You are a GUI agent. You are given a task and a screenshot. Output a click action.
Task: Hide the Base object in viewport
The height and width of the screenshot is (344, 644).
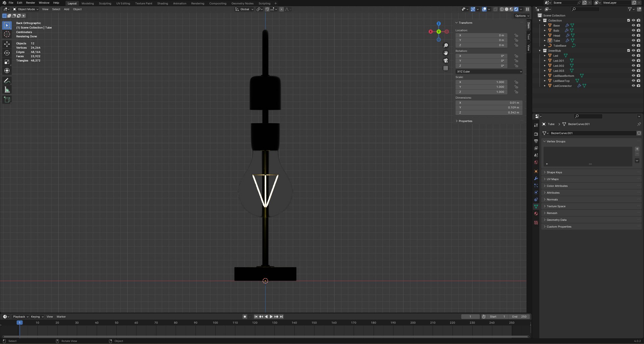point(633,25)
